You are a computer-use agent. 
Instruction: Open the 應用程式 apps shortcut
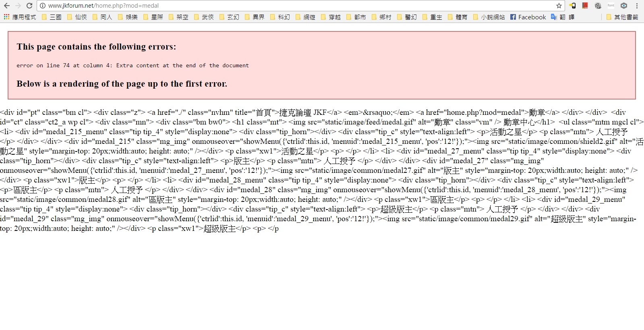coord(20,17)
